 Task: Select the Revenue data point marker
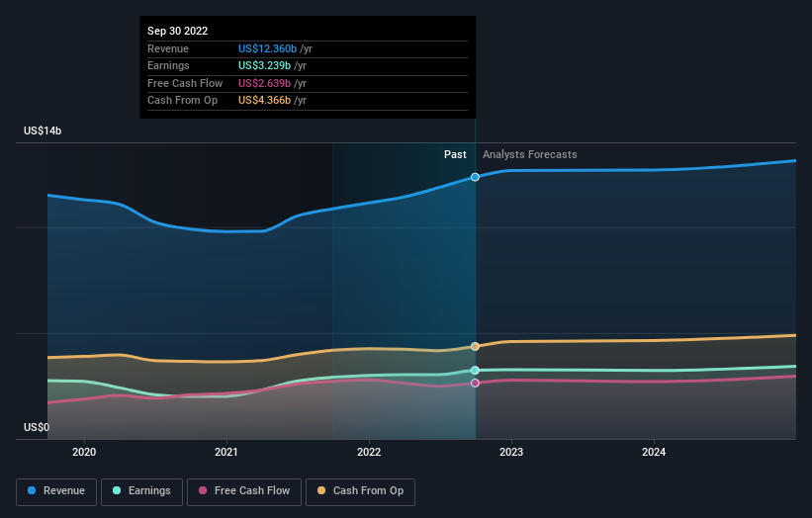coord(475,177)
